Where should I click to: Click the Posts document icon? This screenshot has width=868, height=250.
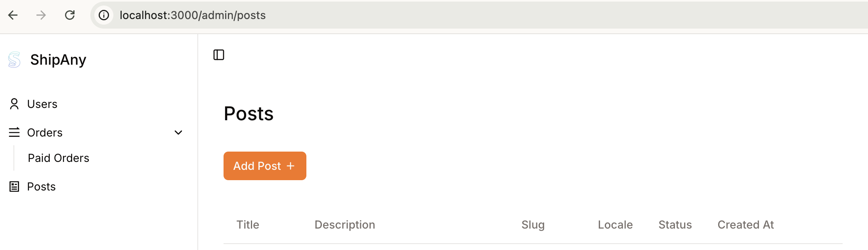pos(14,187)
